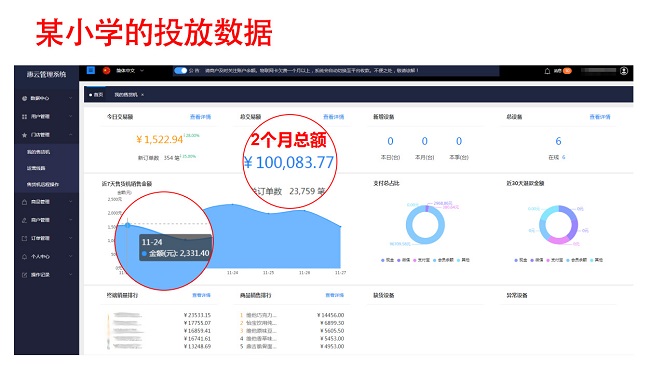The width and height of the screenshot is (650, 366).
Task: Click the 本日(台) new device count
Action: [x=390, y=141]
